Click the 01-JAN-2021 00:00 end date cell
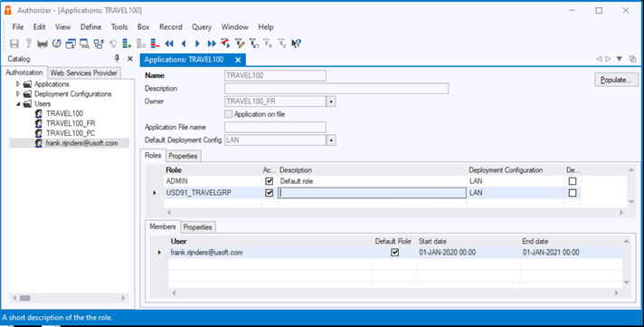Screen dimensions: 644x327 (571, 253)
